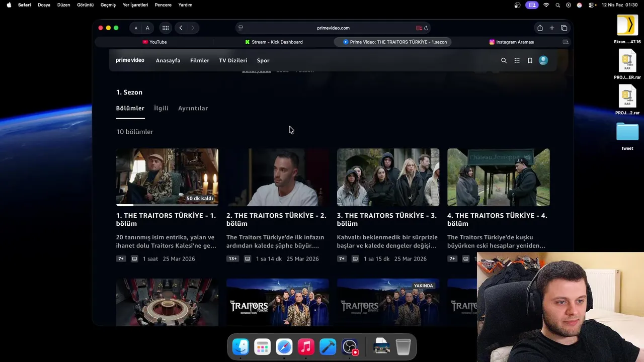
Task: Open the Prime Video apps grid icon
Action: 517,60
